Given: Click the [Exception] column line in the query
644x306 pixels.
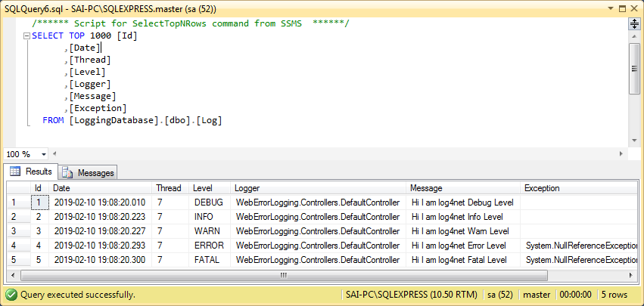Looking at the screenshot, I should click(x=95, y=109).
